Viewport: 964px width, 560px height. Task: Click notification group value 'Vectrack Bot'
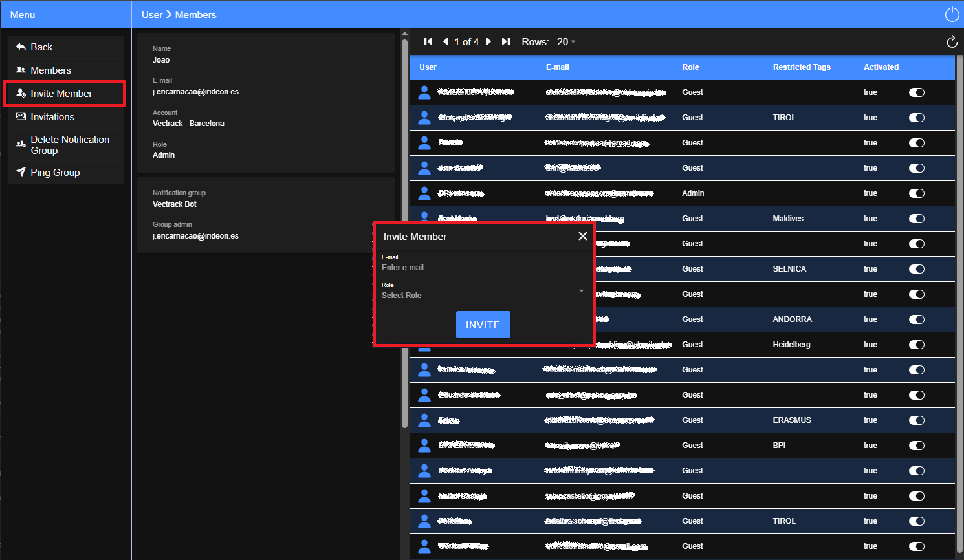pos(174,204)
